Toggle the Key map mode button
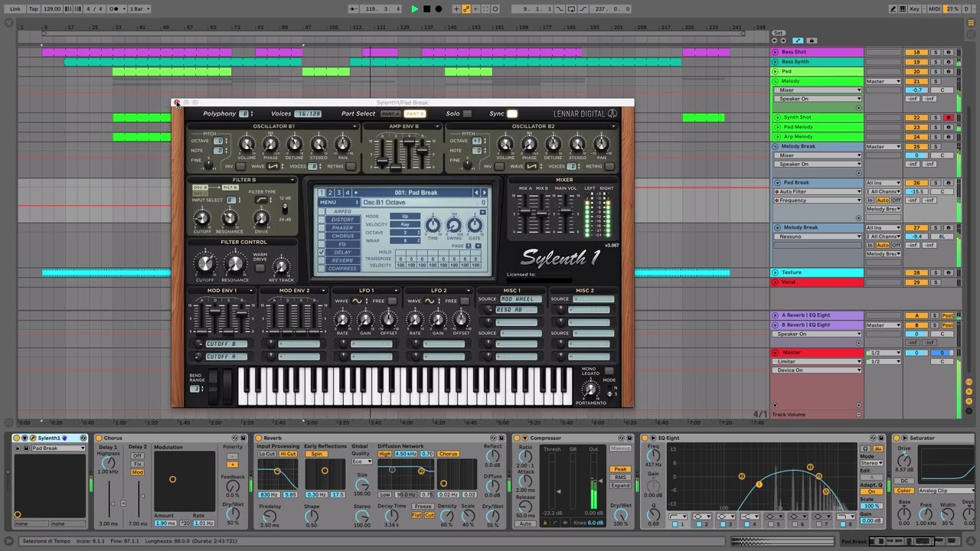The image size is (980, 551). coord(914,9)
